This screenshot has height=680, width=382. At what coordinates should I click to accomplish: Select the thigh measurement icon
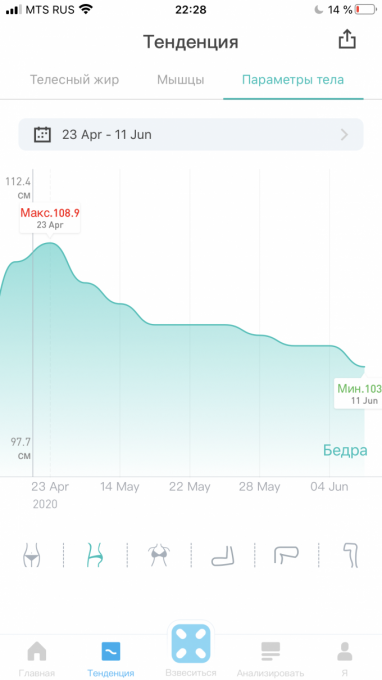287,556
